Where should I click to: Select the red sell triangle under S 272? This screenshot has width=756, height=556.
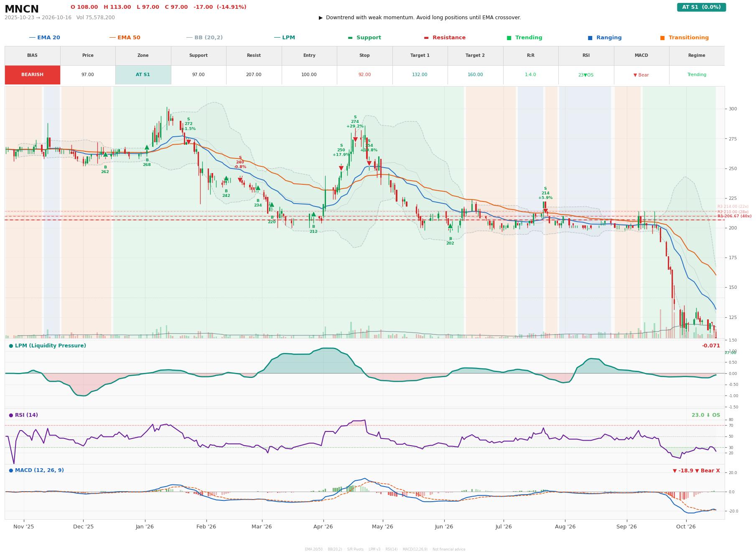click(x=188, y=142)
